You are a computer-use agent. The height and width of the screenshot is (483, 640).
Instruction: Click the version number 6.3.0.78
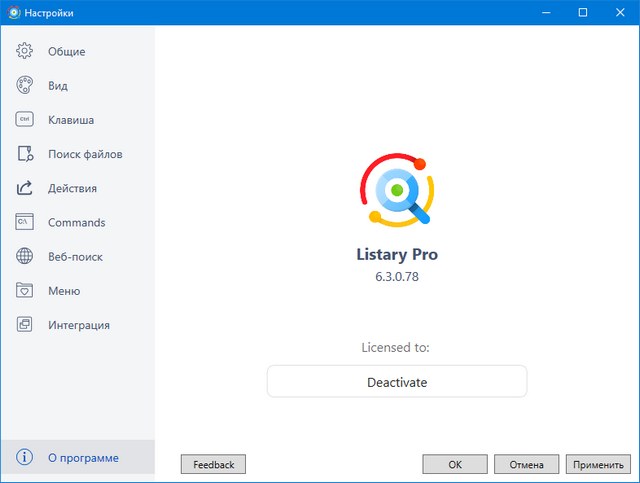pos(397,277)
